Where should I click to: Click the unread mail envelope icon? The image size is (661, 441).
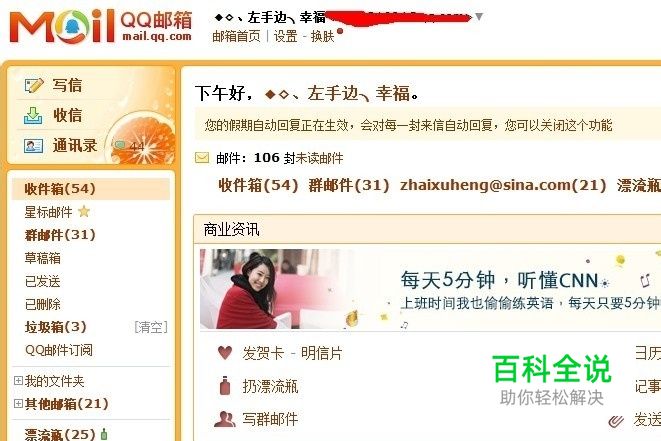[x=202, y=158]
